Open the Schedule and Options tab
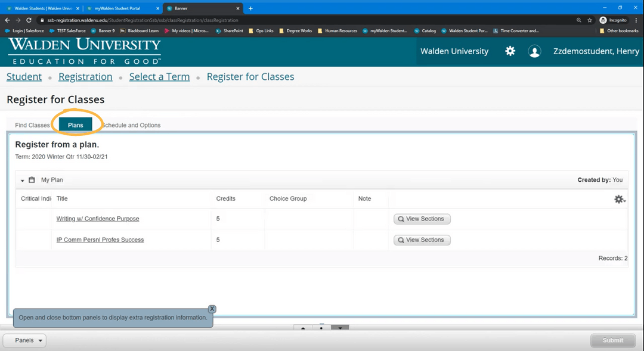This screenshot has width=644, height=351. pyautogui.click(x=131, y=125)
